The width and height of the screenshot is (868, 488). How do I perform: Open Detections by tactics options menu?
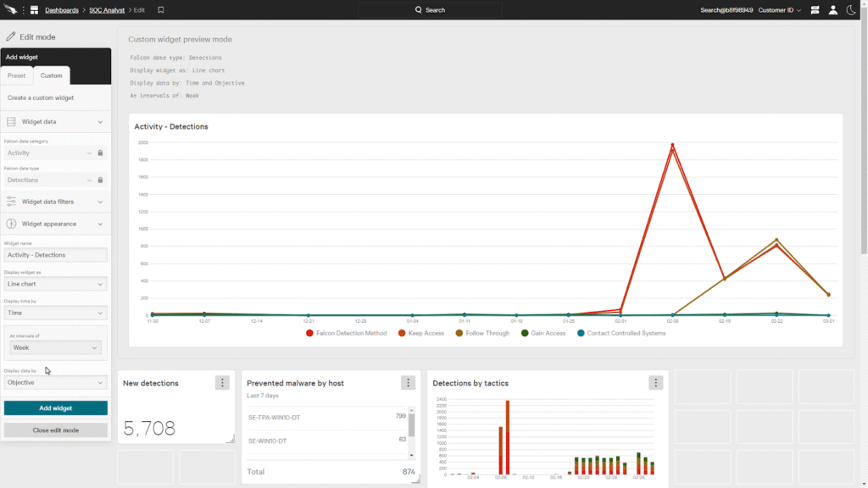pyautogui.click(x=655, y=383)
